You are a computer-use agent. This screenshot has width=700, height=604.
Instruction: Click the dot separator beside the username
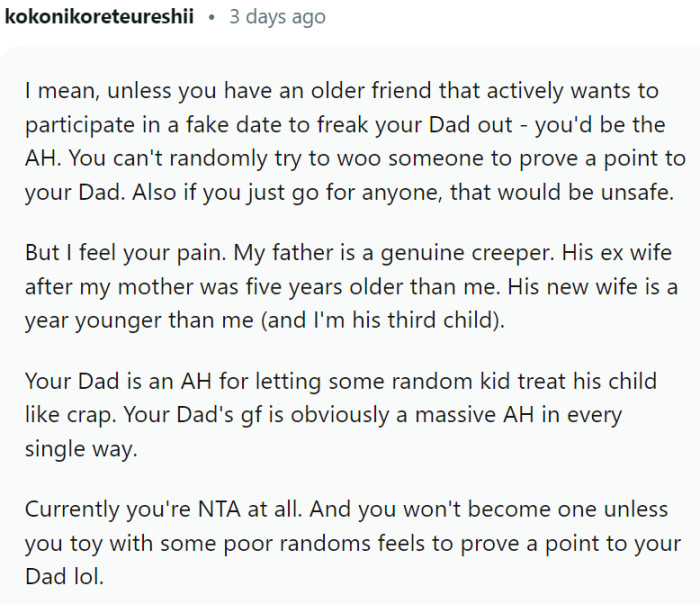[x=213, y=18]
